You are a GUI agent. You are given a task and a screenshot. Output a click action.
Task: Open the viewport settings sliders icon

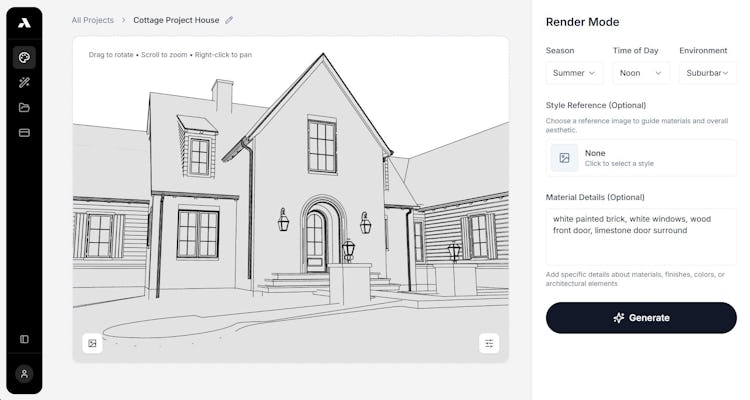tap(489, 343)
